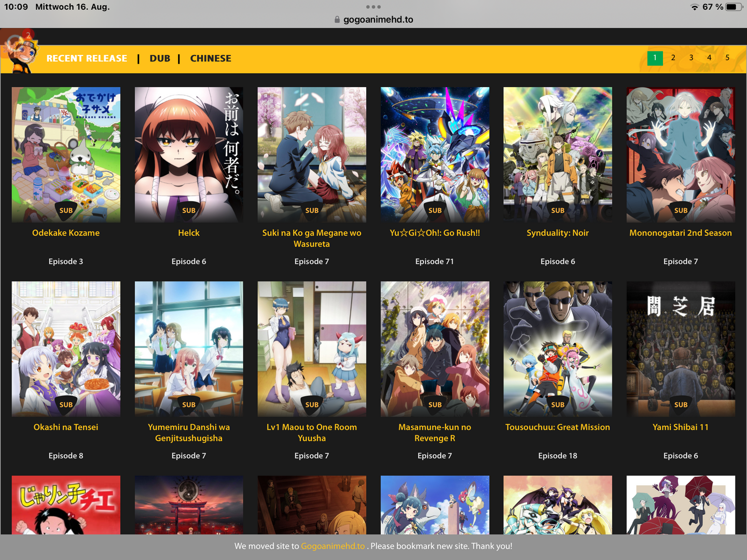Open Suki na Ko ga Megane wo Wasureta title
The height and width of the screenshot is (560, 747).
pos(312,239)
